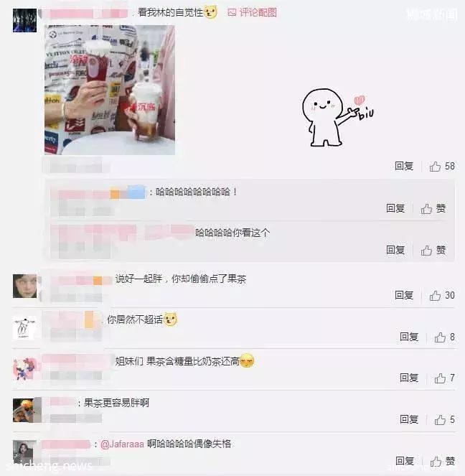View the avatar beside '说好一起胖' comment

click(24, 286)
